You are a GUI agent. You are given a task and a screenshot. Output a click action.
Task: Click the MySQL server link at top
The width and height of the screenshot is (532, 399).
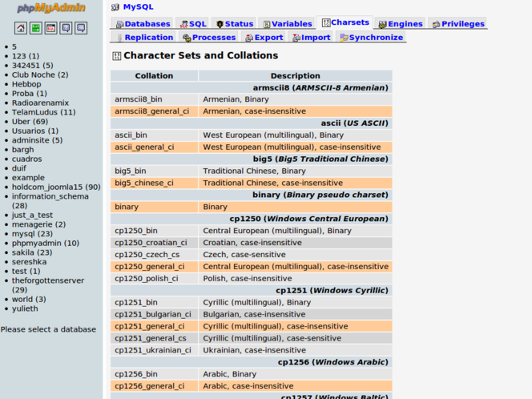click(138, 6)
